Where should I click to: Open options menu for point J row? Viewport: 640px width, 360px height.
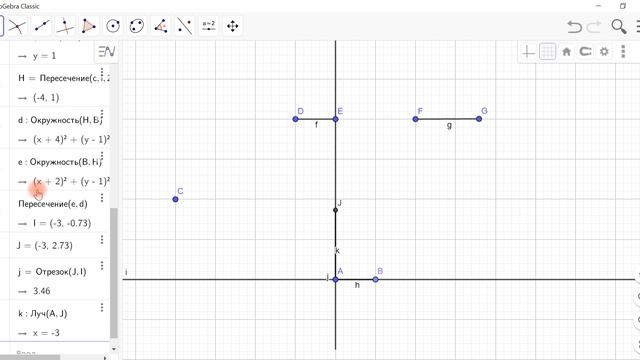(x=102, y=240)
